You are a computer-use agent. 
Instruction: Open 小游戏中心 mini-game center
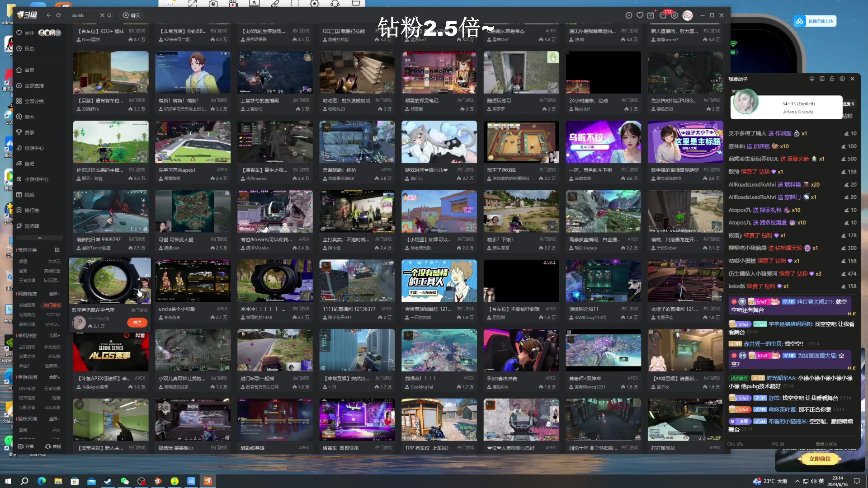[37, 179]
